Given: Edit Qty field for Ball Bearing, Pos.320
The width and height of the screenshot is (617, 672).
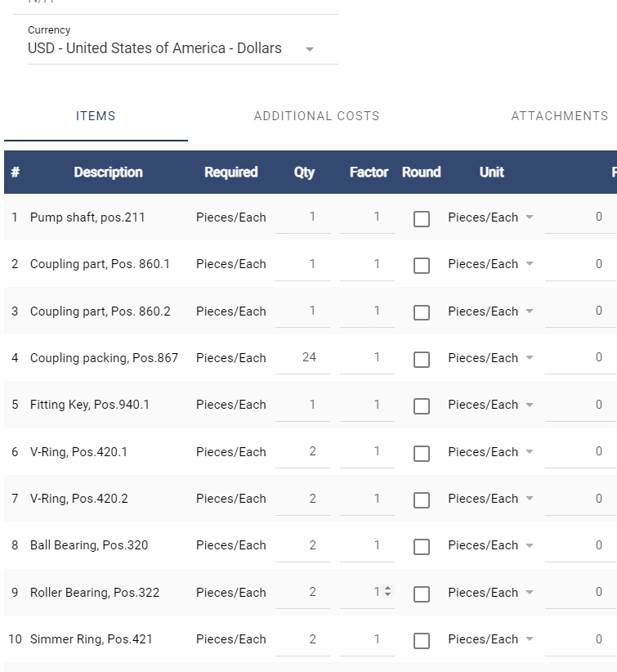Looking at the screenshot, I should 303,545.
